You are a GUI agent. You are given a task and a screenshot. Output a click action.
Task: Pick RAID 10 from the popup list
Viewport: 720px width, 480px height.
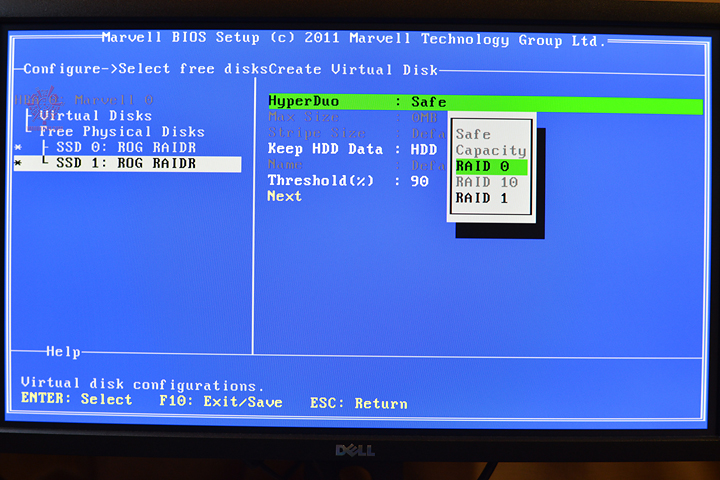[x=487, y=182]
